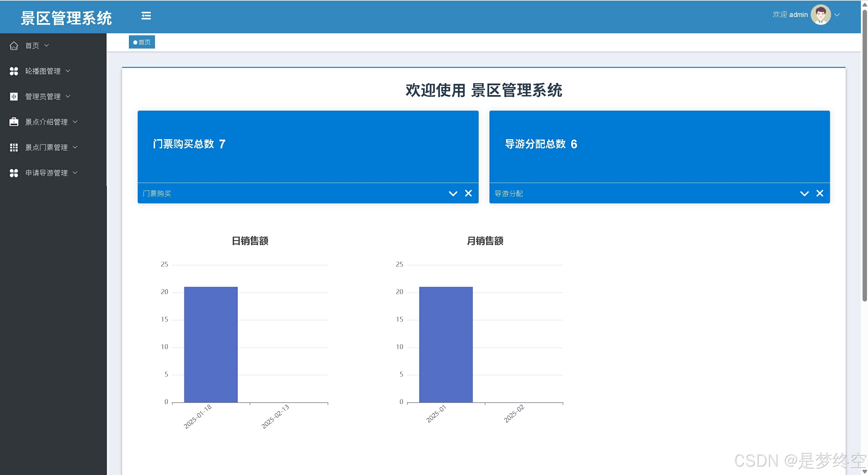Screen dimensions: 868x475
Task: Click the 轮播图管理 clover icon
Action: pos(14,71)
